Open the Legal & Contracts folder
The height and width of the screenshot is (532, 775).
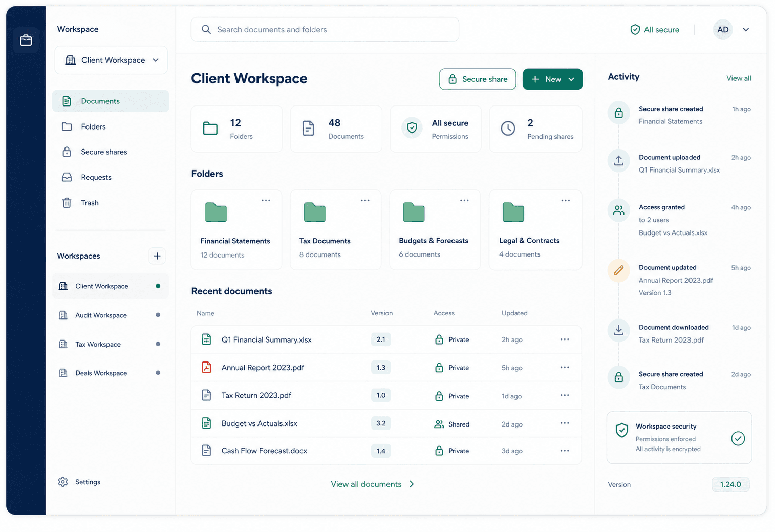pyautogui.click(x=535, y=230)
